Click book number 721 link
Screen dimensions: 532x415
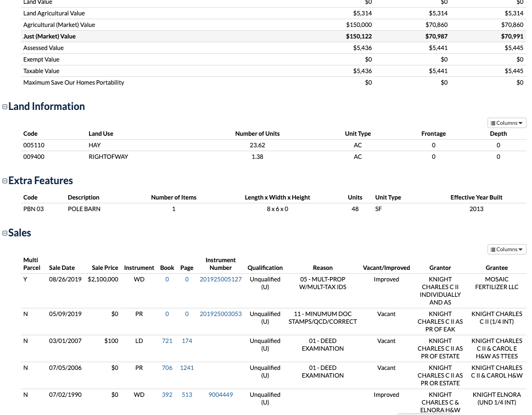point(167,341)
